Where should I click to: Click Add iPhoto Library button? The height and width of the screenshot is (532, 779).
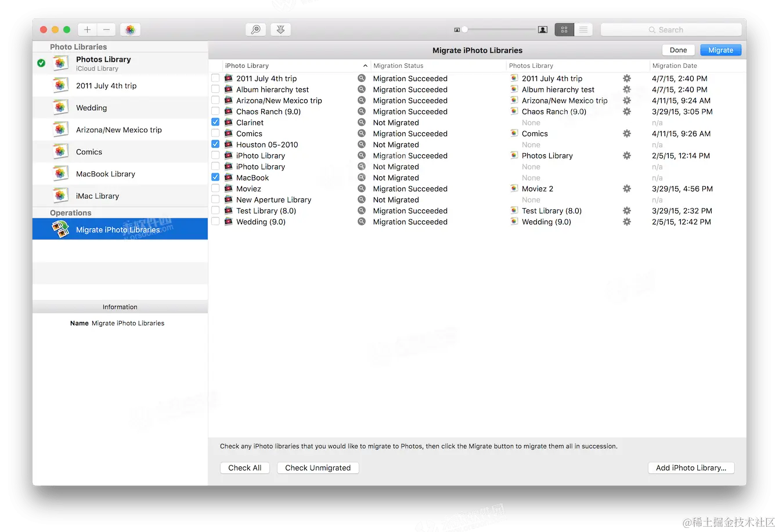tap(691, 468)
